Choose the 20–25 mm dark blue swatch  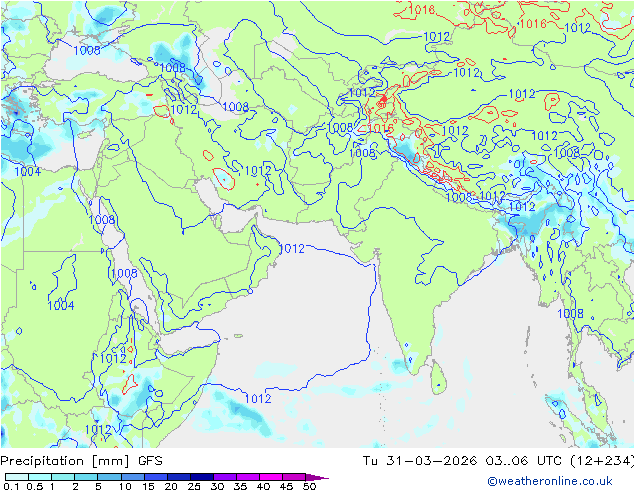[178, 477]
